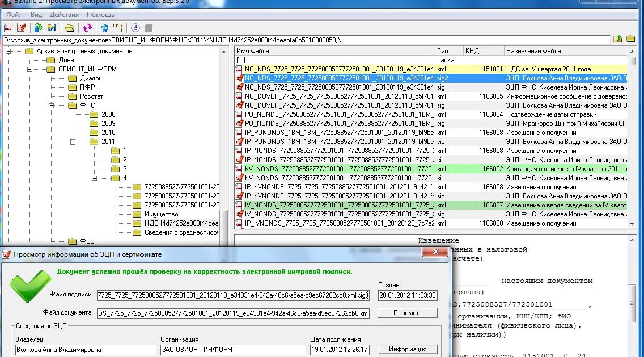The width and height of the screenshot is (644, 357).
Task: Click the rightmost yellow folder icon by path
Action: tap(631, 39)
